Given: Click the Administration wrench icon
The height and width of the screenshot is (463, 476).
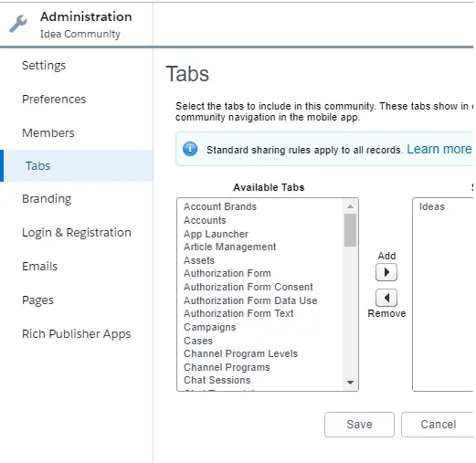Looking at the screenshot, I should (x=18, y=24).
